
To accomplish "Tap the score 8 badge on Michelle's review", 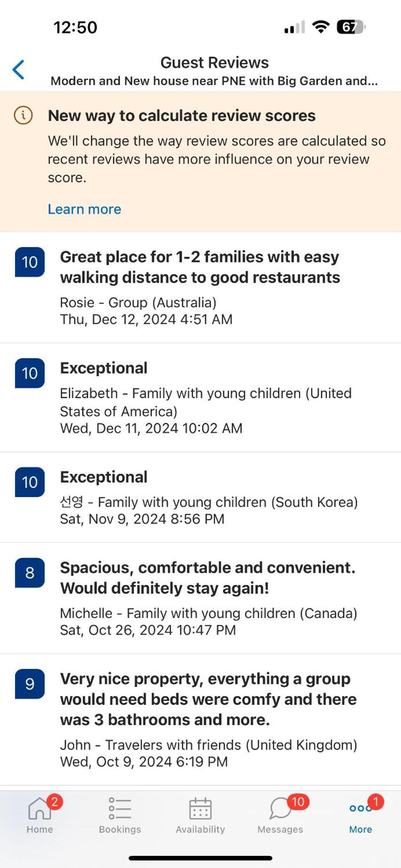I will click(30, 572).
